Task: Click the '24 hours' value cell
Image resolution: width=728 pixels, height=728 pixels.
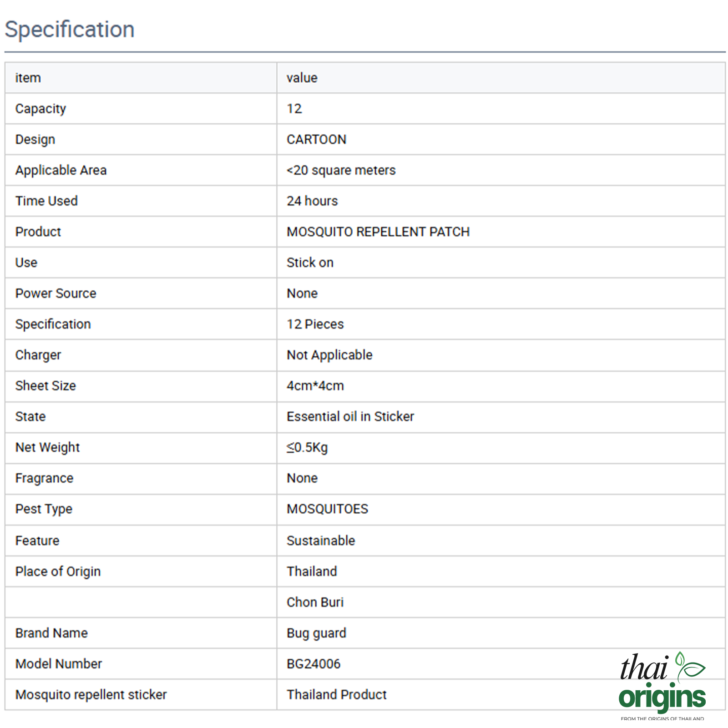Action: [312, 201]
